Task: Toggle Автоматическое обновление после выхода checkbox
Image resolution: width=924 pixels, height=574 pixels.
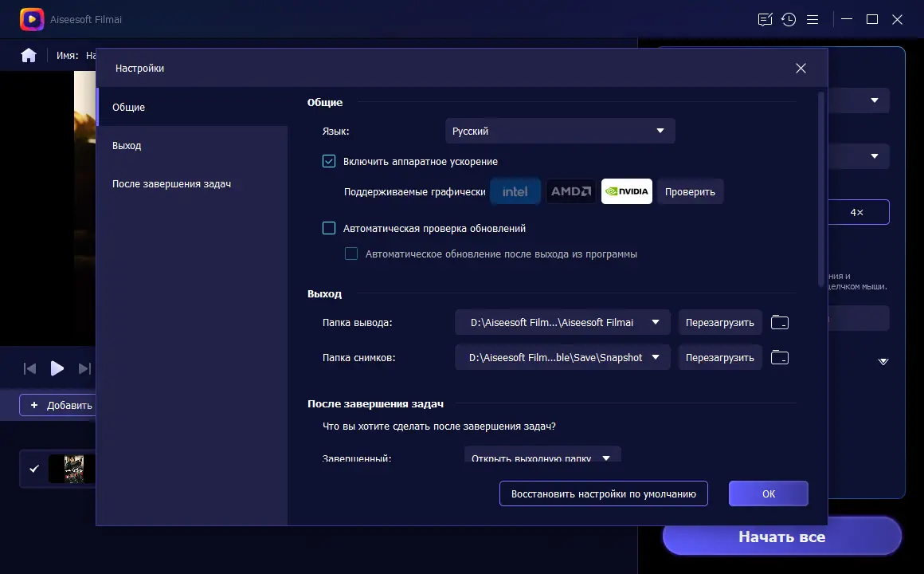Action: 351,254
